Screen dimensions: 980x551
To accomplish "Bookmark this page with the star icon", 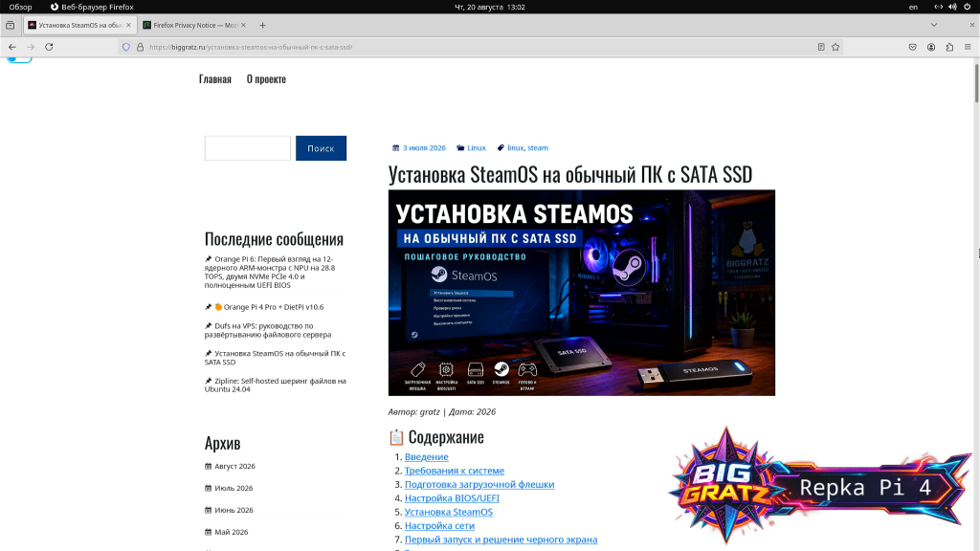I will 835,47.
